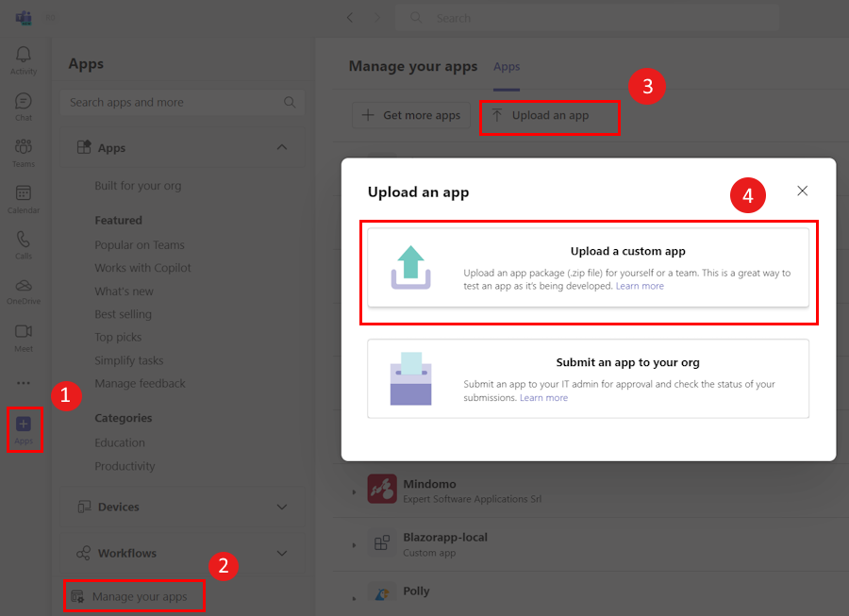
Task: Click the Get more apps button
Action: coord(410,115)
